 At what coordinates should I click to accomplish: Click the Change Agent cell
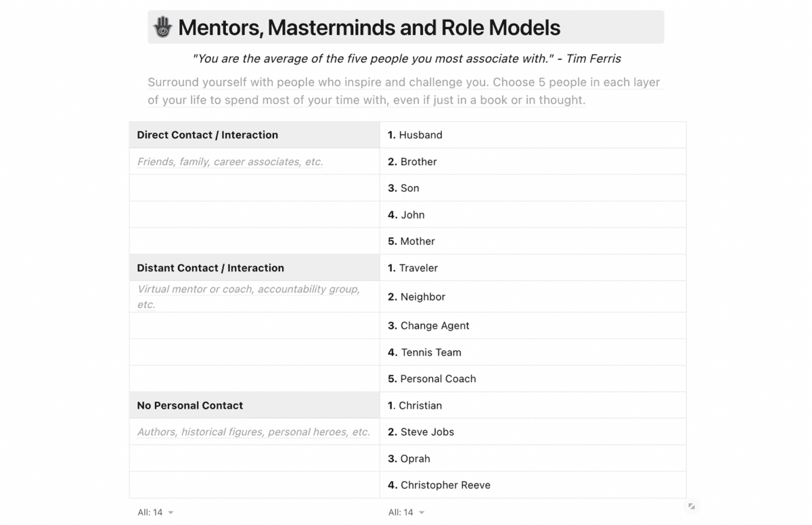click(x=533, y=325)
